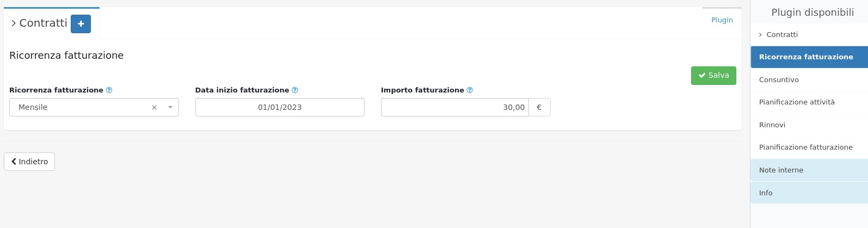Click the Mensile combo box
This screenshot has height=228, width=868.
click(82, 108)
